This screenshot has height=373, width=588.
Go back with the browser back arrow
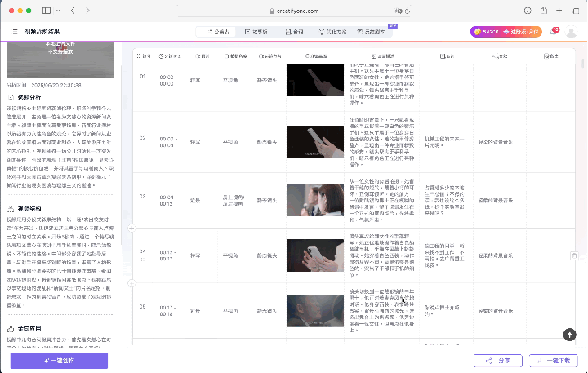coord(73,11)
